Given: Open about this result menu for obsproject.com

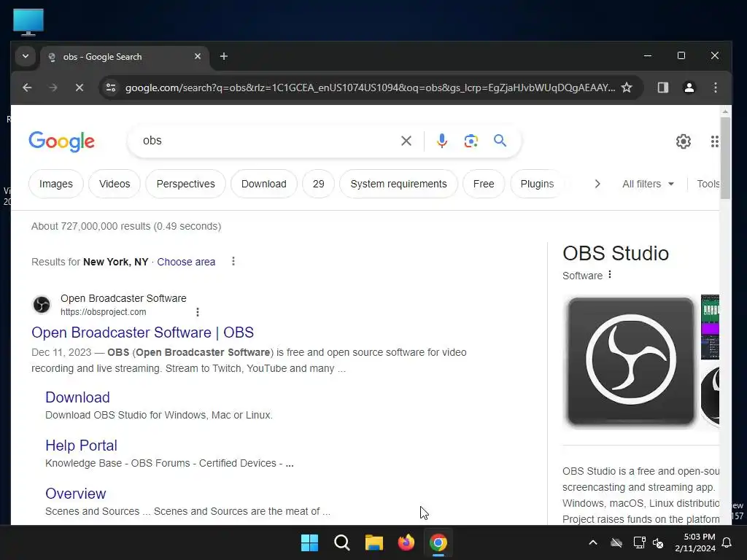Looking at the screenshot, I should pos(197,312).
